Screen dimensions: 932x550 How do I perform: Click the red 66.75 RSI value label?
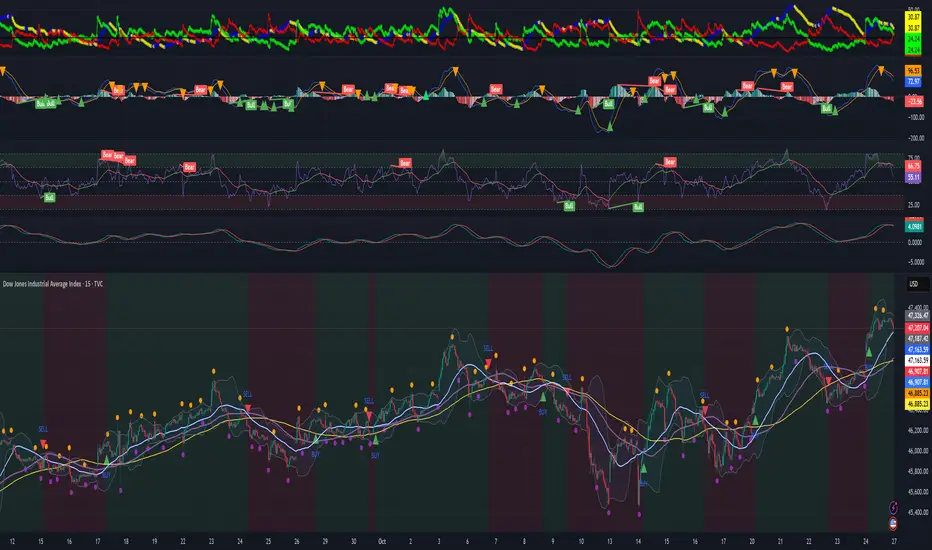tap(914, 166)
